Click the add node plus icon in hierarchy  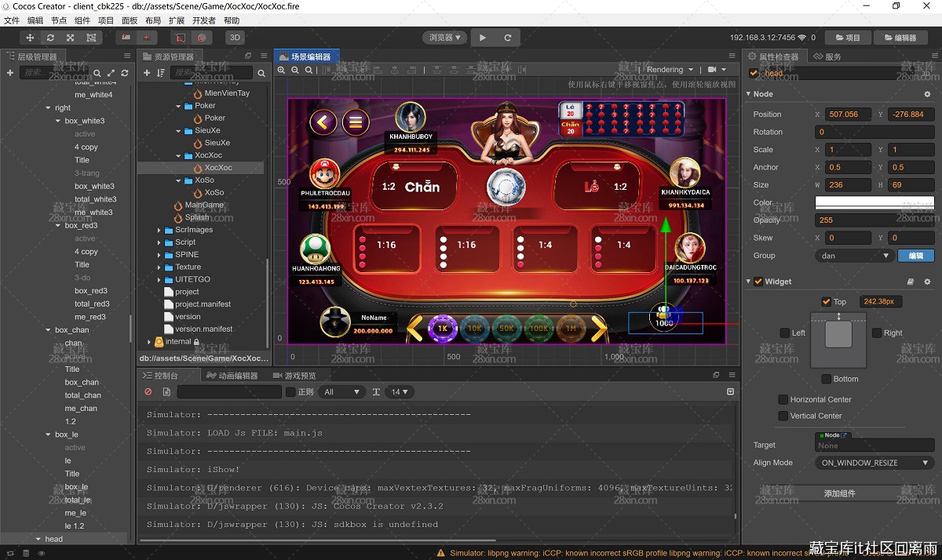tap(10, 72)
